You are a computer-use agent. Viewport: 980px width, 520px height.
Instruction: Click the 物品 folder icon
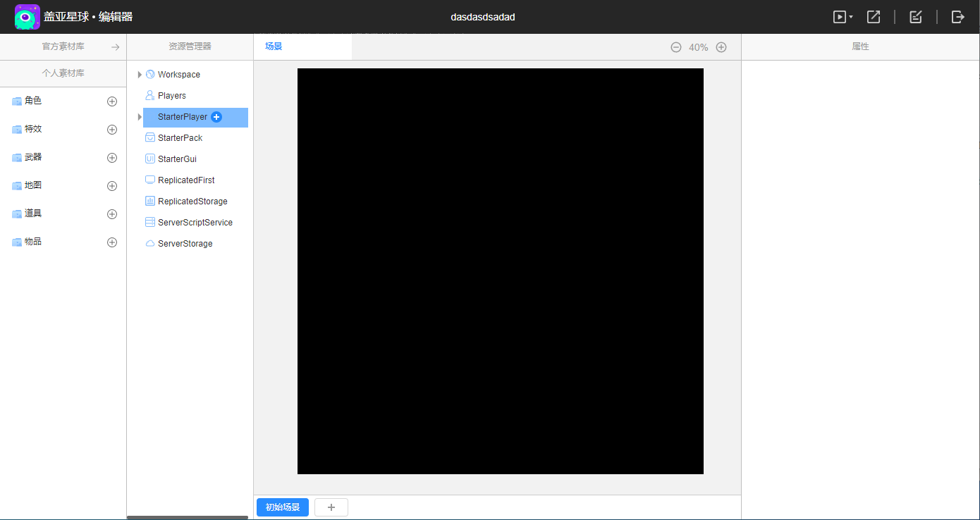(x=17, y=242)
